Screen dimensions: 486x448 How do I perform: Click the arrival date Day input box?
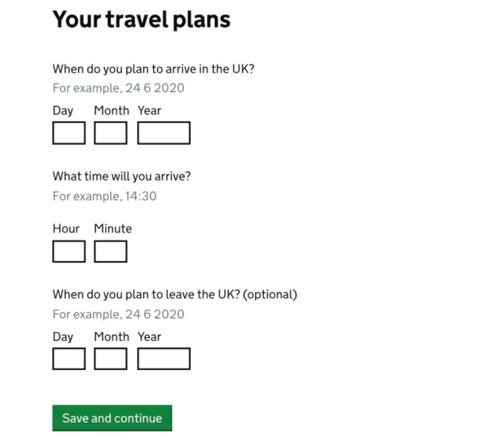click(69, 133)
